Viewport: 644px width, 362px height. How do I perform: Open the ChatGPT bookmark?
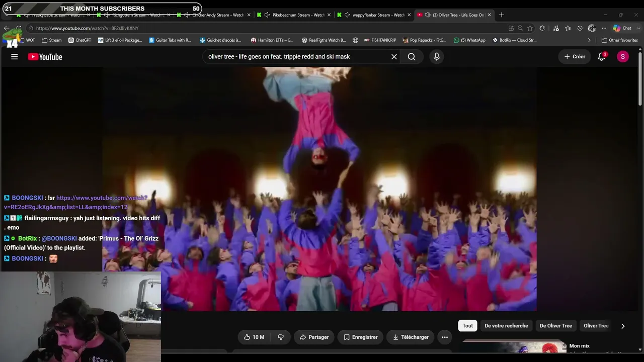[x=79, y=40]
